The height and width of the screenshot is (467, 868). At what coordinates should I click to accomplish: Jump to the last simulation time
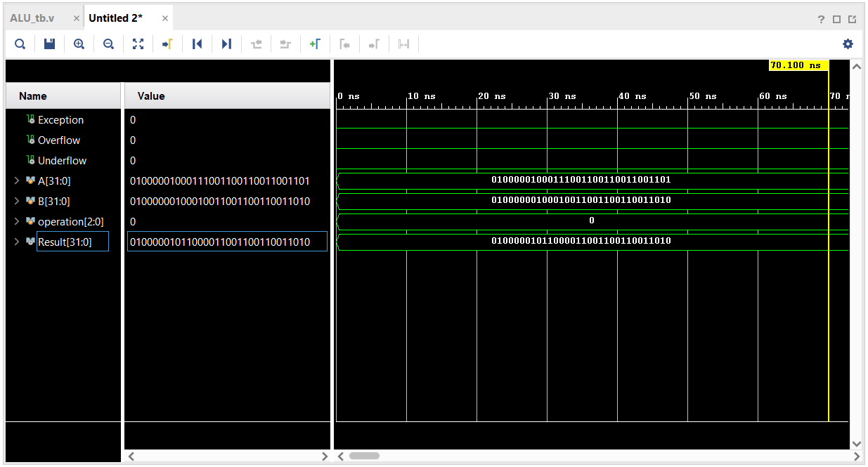click(226, 44)
